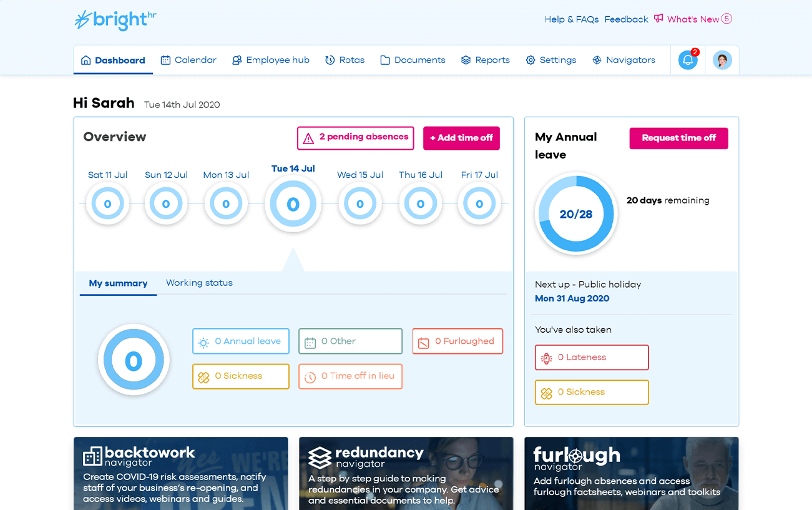Click the BrightHR logo

115,20
